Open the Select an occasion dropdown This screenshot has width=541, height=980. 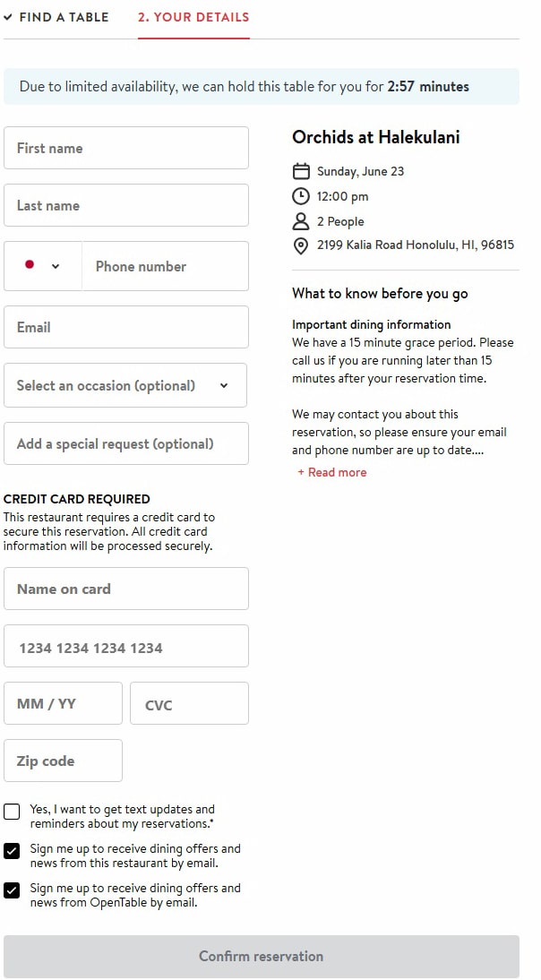click(125, 385)
